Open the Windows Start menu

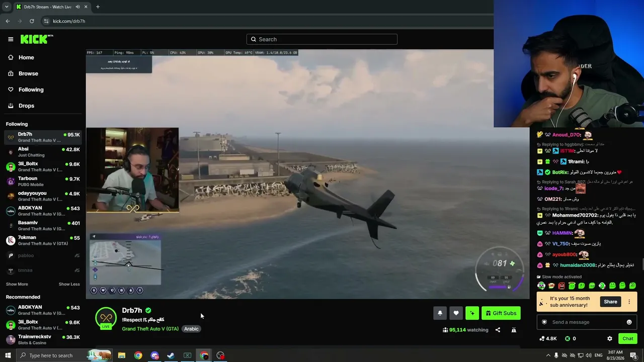pos(8,355)
